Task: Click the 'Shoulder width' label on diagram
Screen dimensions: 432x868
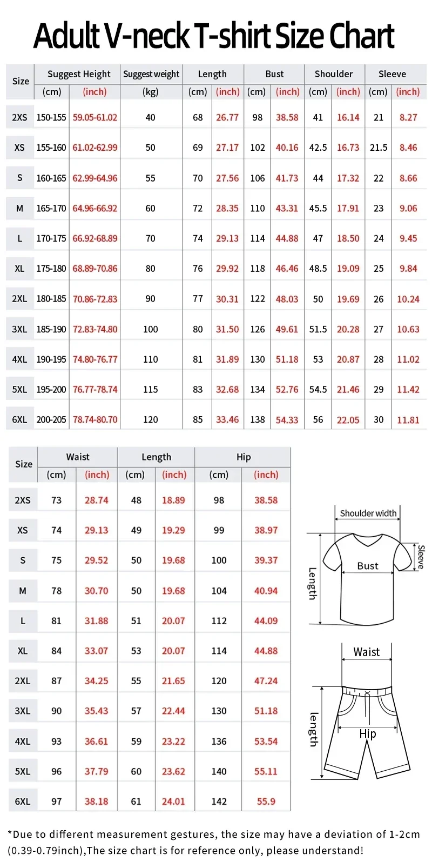Action: click(x=368, y=513)
